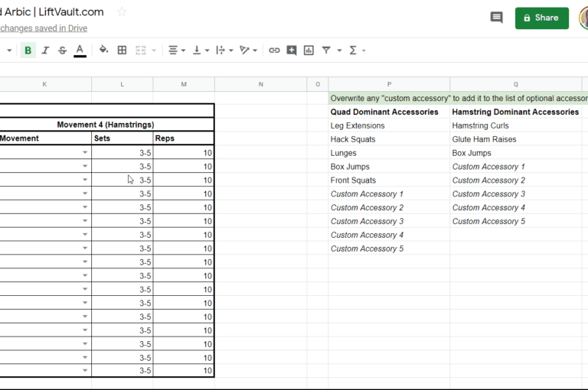
Task: Create a filter icon
Action: (326, 50)
